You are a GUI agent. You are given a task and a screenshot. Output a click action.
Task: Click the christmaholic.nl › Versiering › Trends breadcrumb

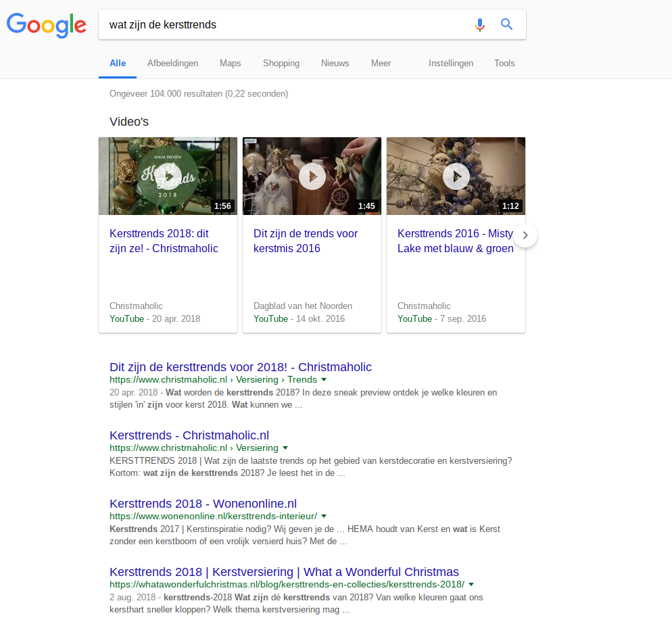(x=214, y=380)
